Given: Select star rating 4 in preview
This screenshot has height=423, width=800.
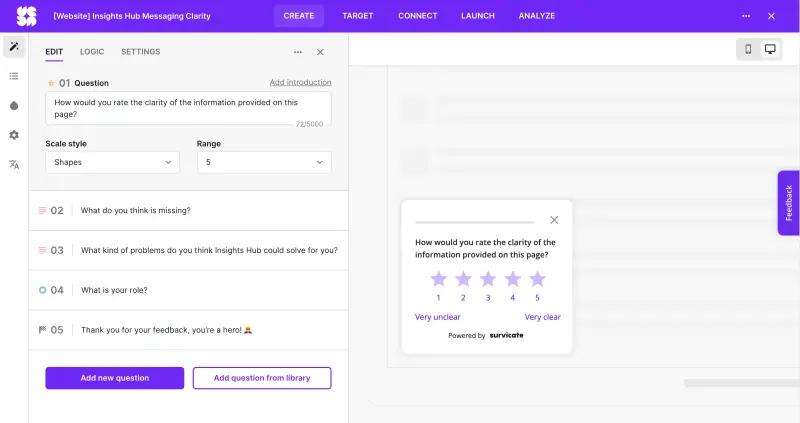Looking at the screenshot, I should [513, 279].
